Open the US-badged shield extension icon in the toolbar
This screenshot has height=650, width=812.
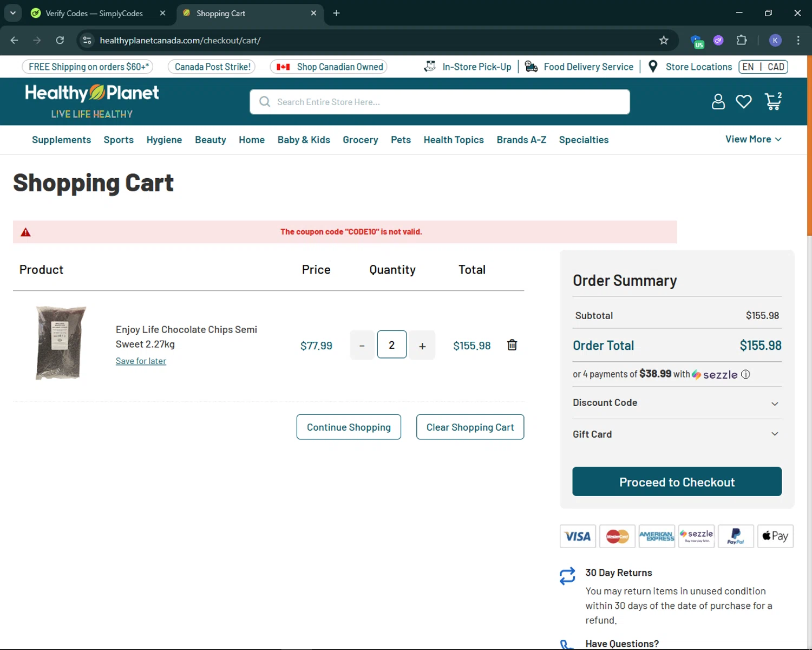(x=697, y=41)
